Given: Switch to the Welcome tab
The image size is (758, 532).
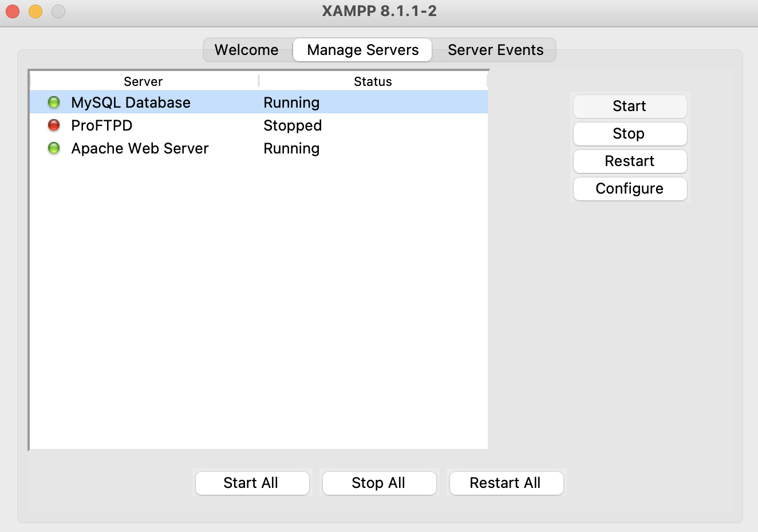Looking at the screenshot, I should tap(246, 50).
